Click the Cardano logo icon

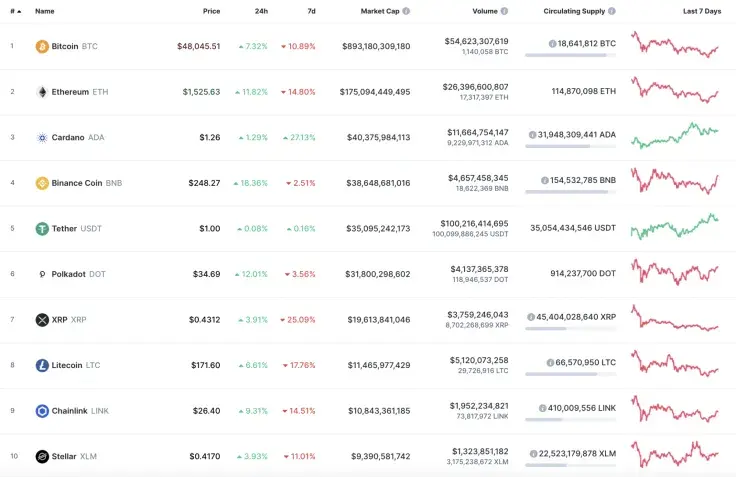click(x=42, y=138)
